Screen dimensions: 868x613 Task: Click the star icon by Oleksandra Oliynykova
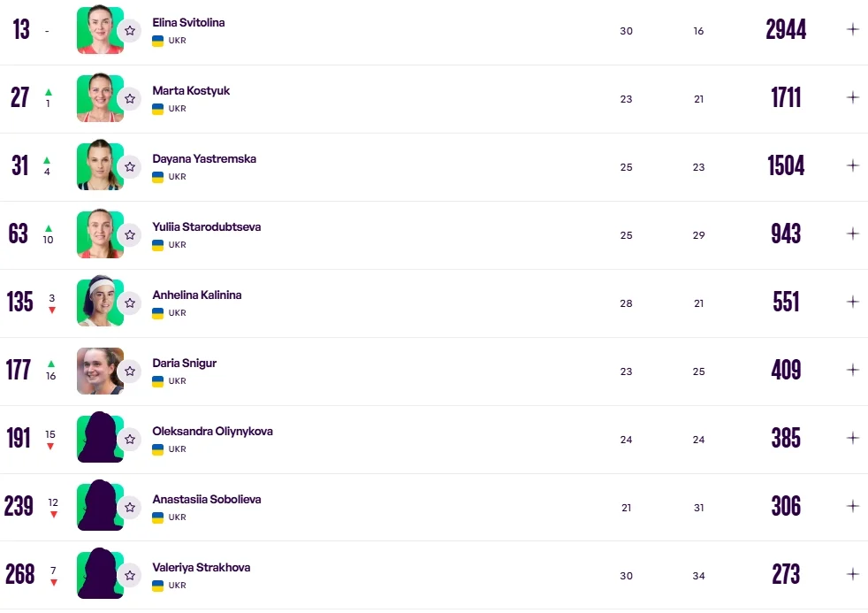[x=130, y=440]
